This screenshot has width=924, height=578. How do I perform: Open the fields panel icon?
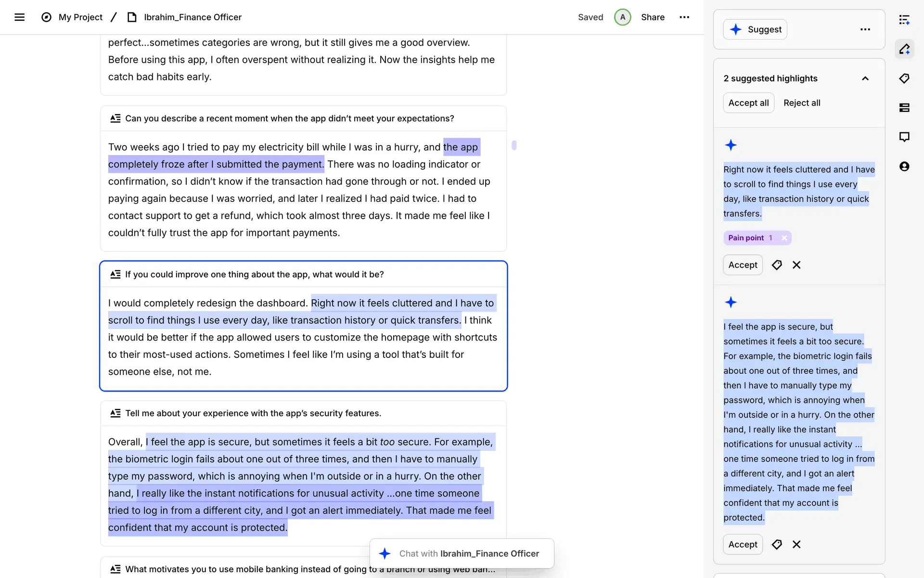tap(904, 107)
